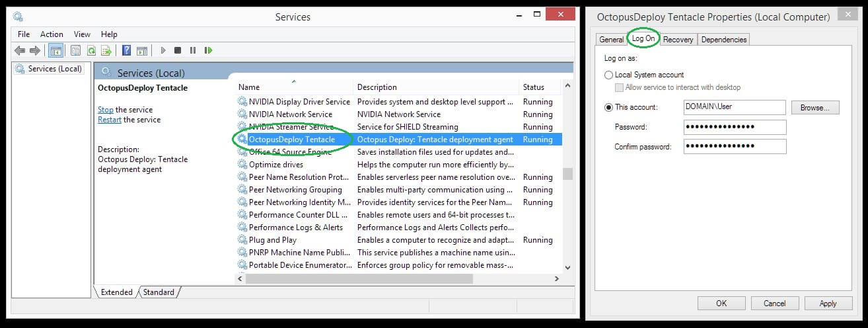This screenshot has height=328, width=868.
Task: Click the Back arrow toolbar icon
Action: point(20,50)
